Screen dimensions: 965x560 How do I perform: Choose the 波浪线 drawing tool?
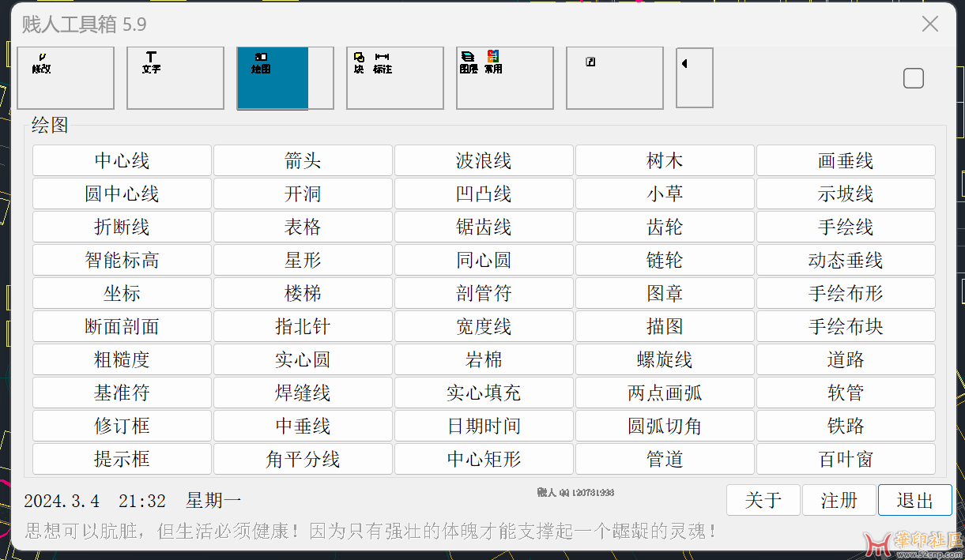(484, 160)
